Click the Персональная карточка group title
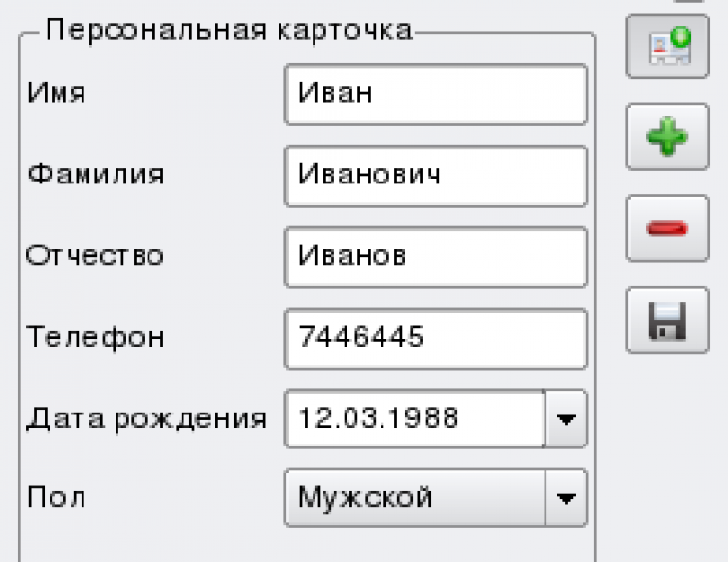 [229, 30]
